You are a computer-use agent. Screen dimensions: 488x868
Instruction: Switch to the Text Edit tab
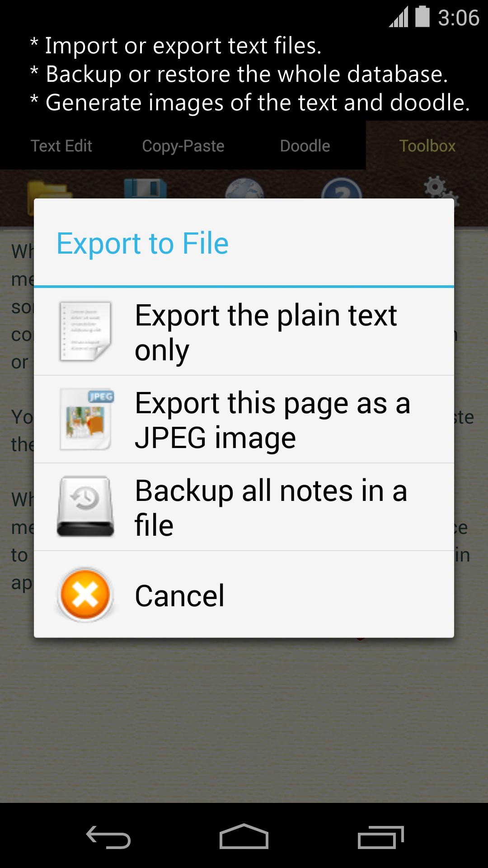61,146
